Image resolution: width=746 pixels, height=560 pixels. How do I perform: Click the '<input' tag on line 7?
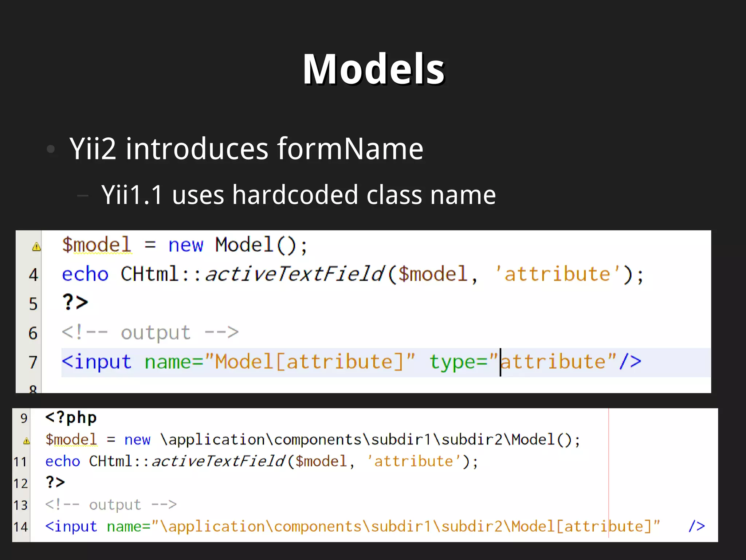97,362
